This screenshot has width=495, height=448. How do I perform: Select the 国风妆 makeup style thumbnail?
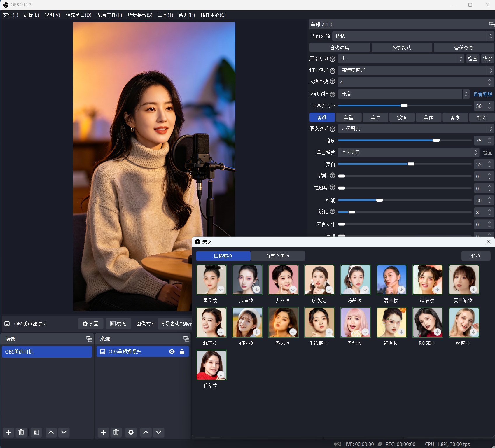pyautogui.click(x=211, y=279)
